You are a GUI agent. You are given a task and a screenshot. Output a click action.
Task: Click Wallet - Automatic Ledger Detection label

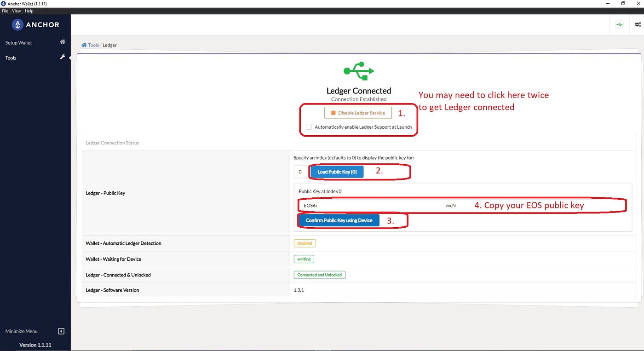pyautogui.click(x=123, y=243)
